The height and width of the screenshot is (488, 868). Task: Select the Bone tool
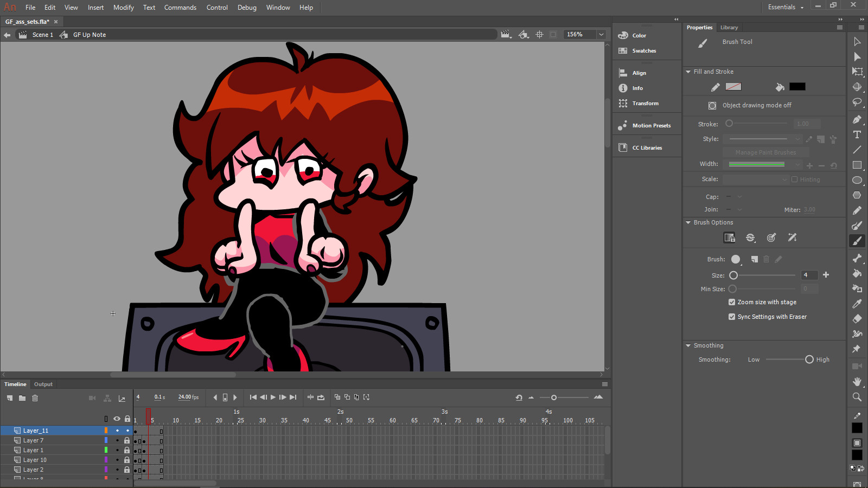pos(857,258)
